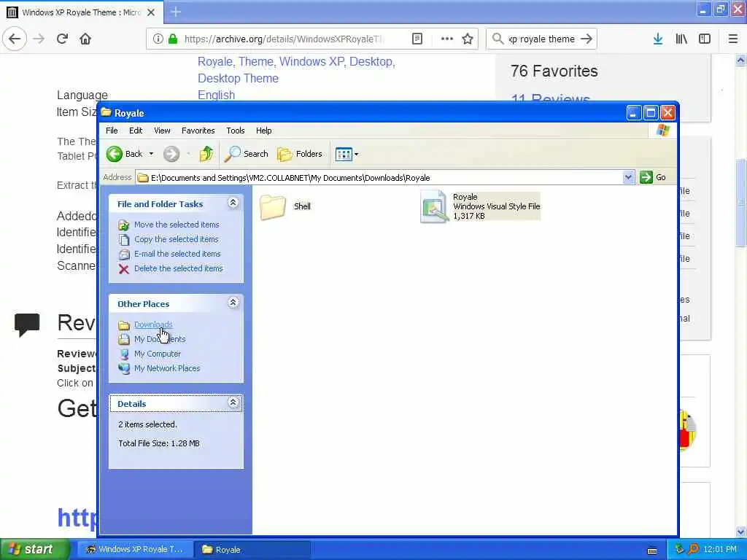Open Downloads under Other Places
747x560 pixels.
[153, 324]
